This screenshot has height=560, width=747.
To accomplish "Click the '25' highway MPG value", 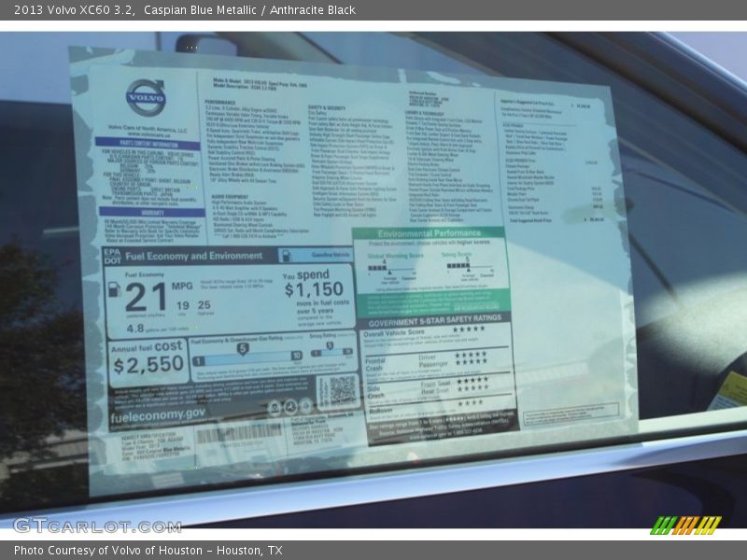I will pyautogui.click(x=204, y=305).
